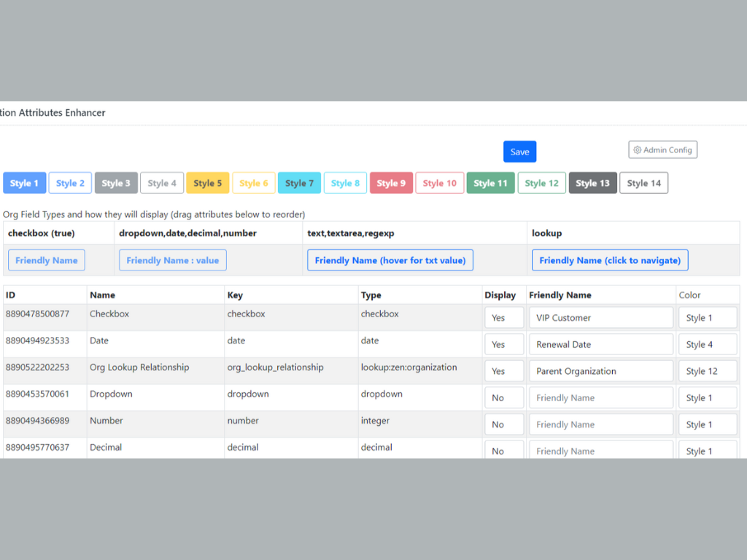Select the Style 11 green swatch

[x=490, y=183]
